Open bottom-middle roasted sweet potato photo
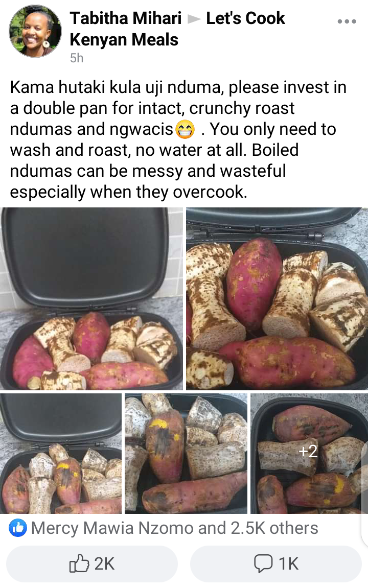The height and width of the screenshot is (588, 368). (186, 453)
